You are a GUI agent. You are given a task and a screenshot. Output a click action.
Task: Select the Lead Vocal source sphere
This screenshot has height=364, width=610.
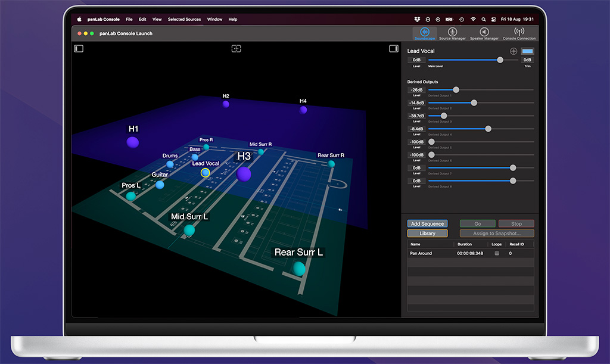[x=206, y=173]
